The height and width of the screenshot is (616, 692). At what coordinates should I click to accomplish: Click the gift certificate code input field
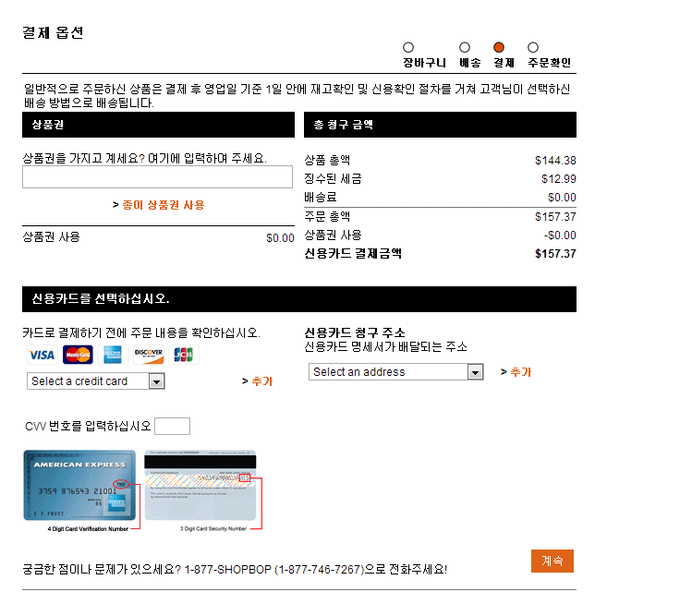click(157, 177)
